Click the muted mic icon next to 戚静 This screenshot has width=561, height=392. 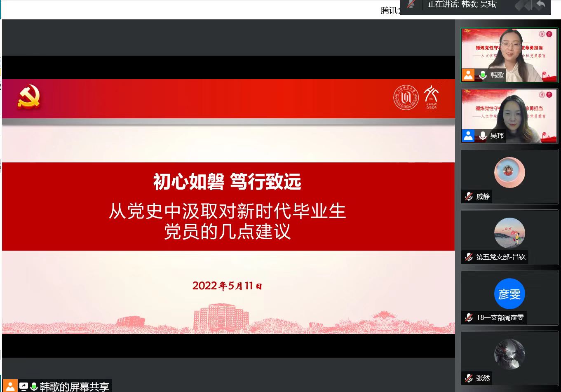(x=469, y=197)
